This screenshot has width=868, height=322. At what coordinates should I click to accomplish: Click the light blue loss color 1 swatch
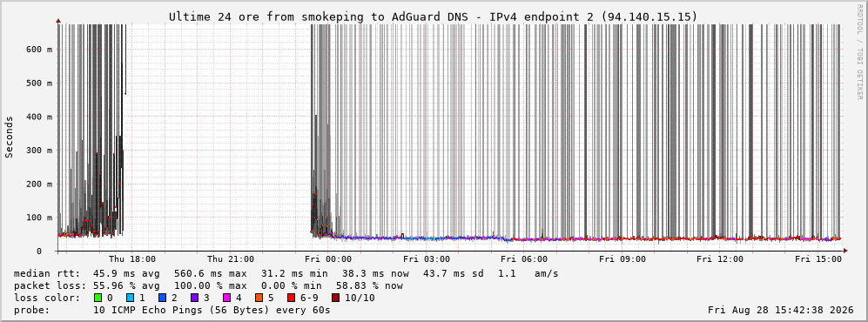click(x=131, y=299)
